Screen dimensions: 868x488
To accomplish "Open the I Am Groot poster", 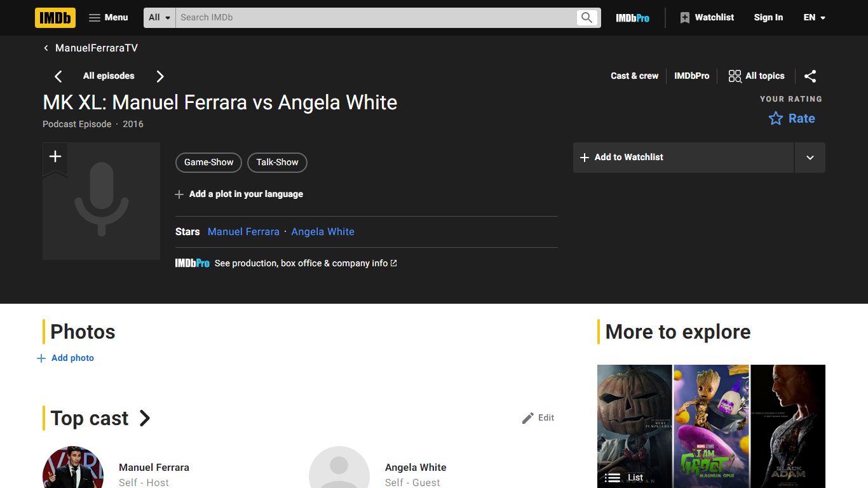I will coord(711,426).
